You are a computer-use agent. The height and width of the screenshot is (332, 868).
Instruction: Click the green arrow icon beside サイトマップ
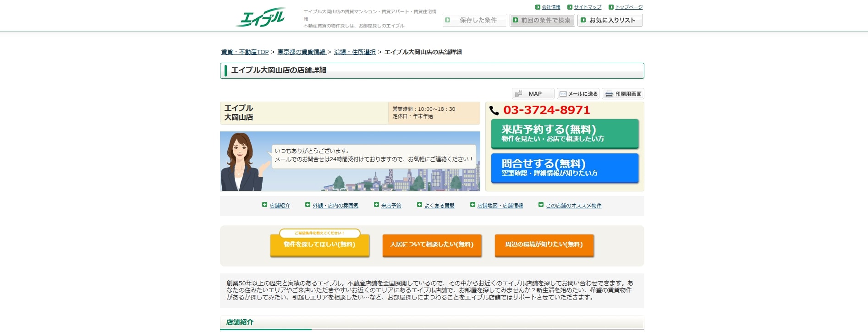tap(570, 7)
